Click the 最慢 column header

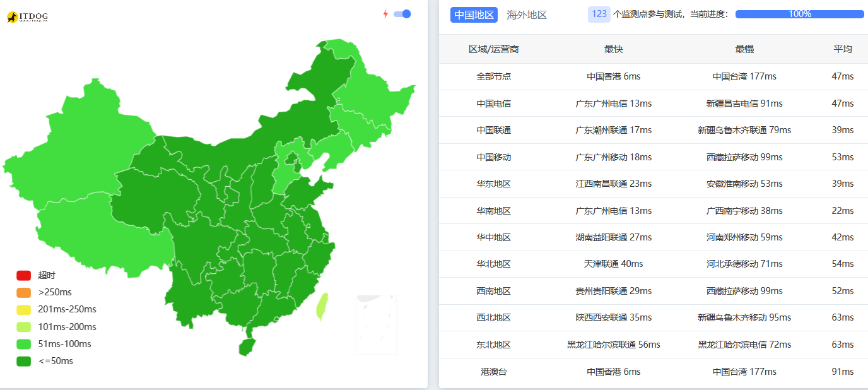744,49
